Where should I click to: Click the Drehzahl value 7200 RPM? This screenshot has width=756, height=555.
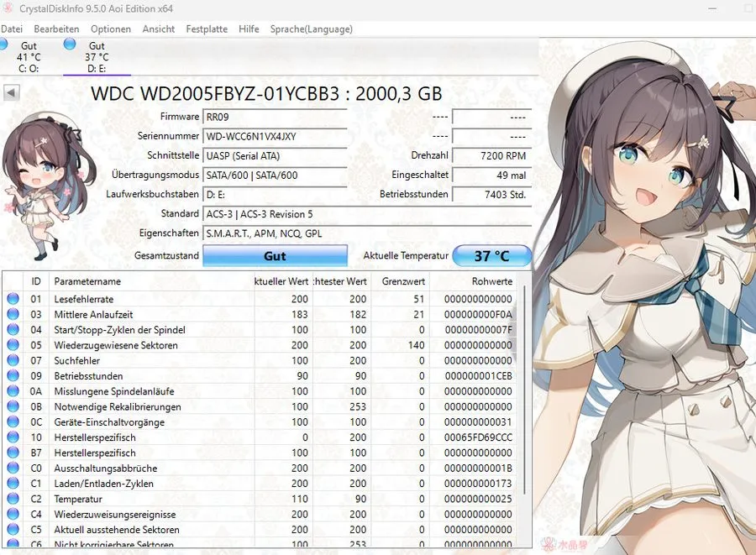(x=491, y=155)
